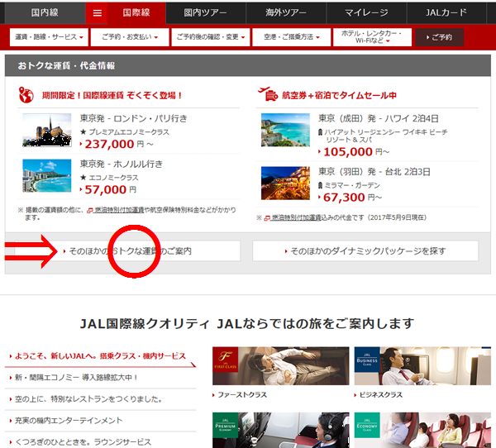Go to the マイレージ tab
Viewport: 496px width, 448px height.
[366, 13]
